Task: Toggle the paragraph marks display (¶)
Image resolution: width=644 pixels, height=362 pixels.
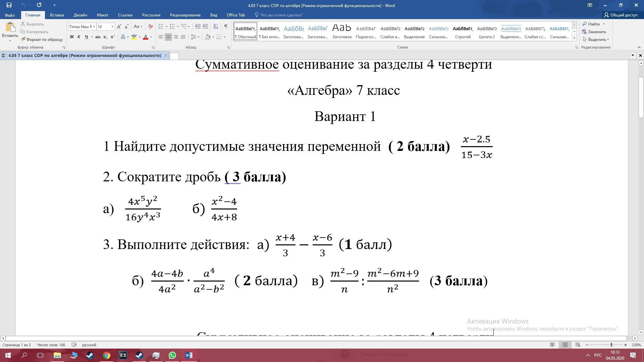Action: point(226,26)
